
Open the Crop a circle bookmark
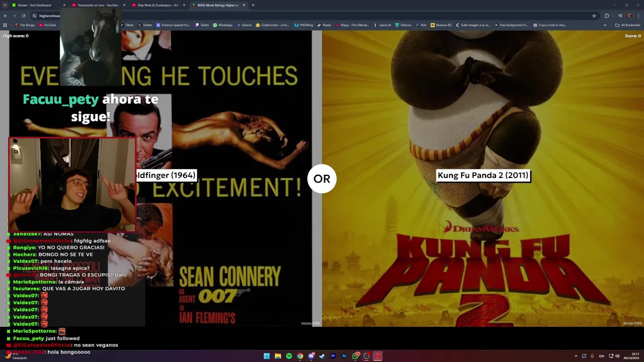pos(550,25)
